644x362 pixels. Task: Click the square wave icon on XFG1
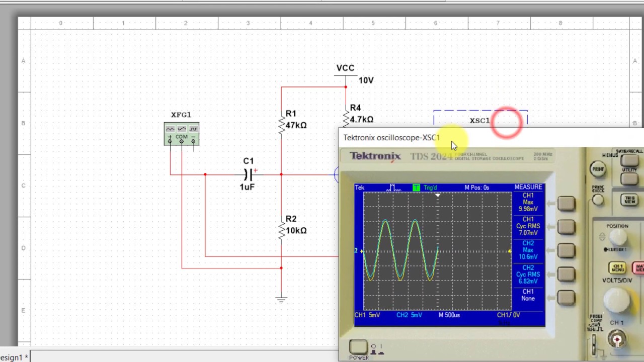tap(193, 129)
